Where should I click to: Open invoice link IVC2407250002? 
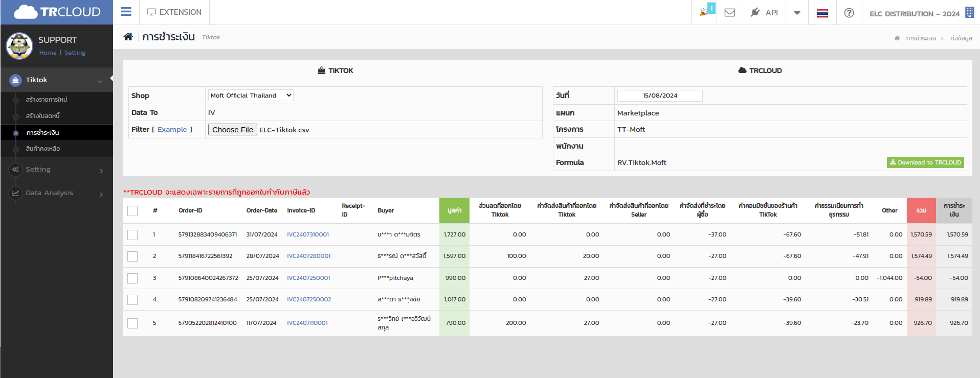pyautogui.click(x=309, y=300)
